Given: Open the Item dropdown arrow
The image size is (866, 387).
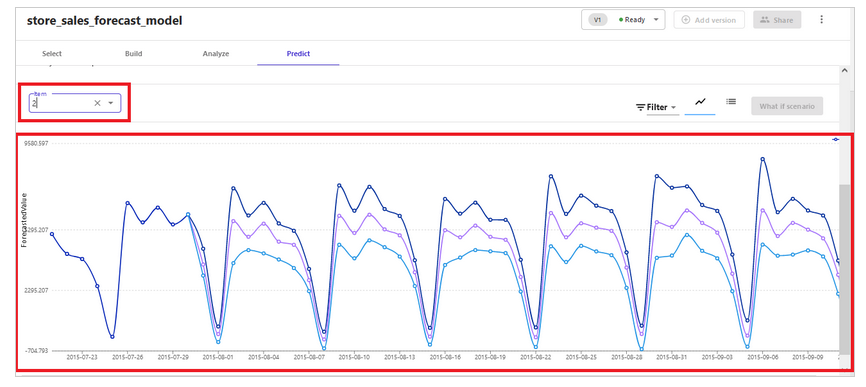Looking at the screenshot, I should [110, 103].
